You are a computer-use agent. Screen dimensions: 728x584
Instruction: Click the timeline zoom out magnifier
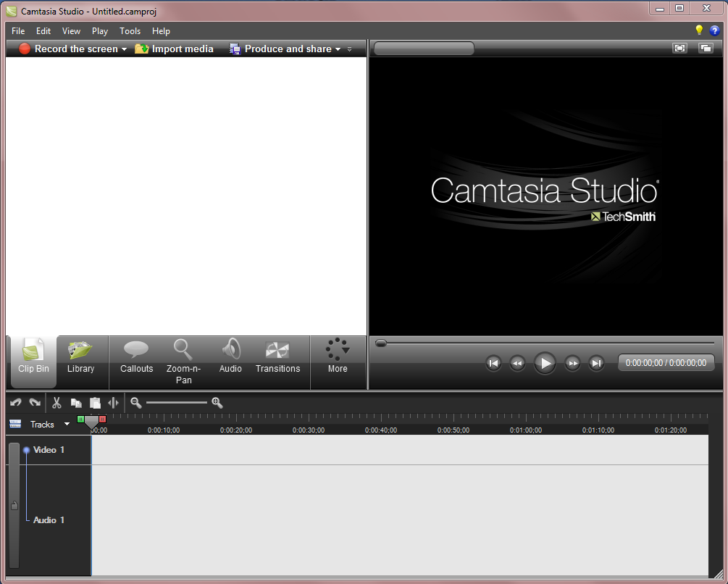click(136, 402)
